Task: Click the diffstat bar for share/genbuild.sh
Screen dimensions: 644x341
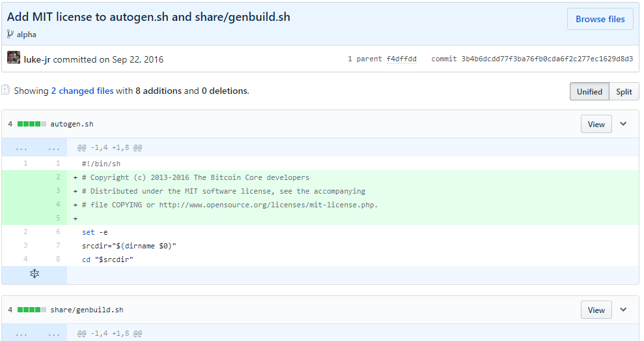Action: coord(32,310)
